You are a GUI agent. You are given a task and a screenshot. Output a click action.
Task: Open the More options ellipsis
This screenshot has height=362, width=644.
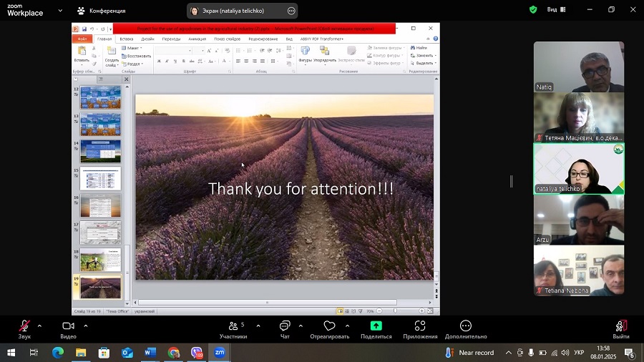466,329
